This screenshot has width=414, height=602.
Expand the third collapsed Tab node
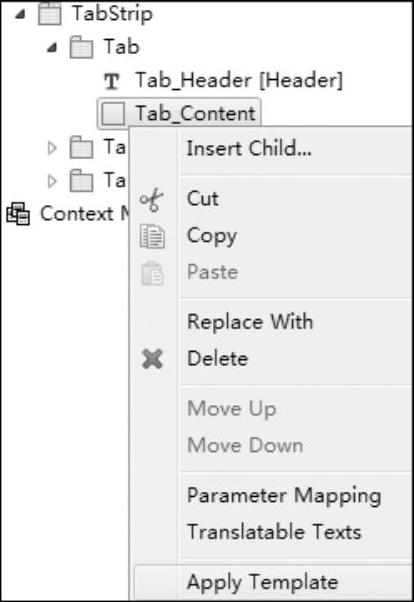tap(52, 181)
